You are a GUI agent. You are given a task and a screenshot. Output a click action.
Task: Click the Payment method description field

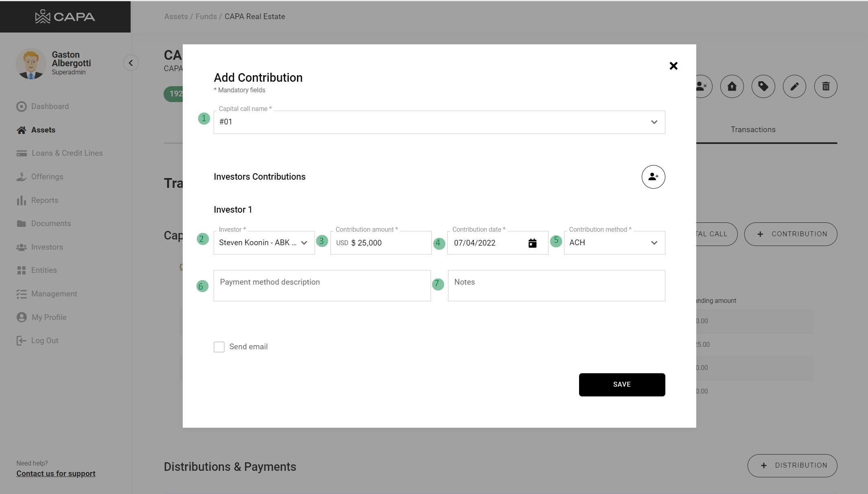click(322, 285)
